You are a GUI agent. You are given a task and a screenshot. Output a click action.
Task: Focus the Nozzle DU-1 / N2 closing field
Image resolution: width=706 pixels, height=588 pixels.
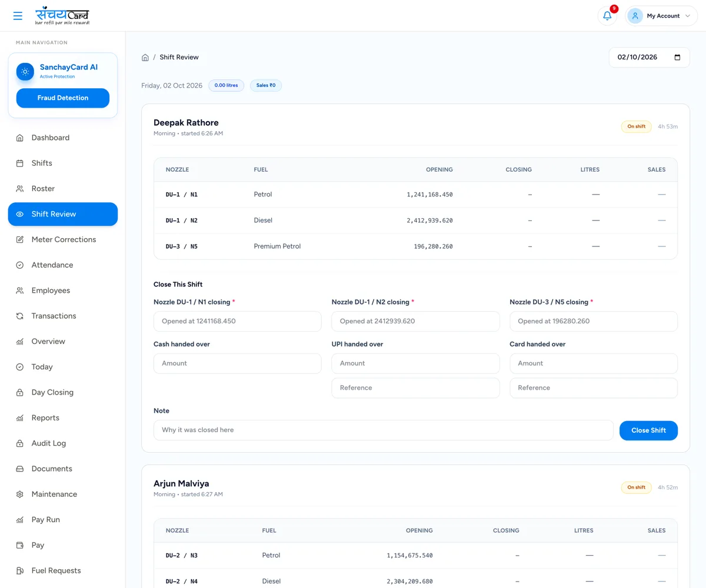[415, 322]
